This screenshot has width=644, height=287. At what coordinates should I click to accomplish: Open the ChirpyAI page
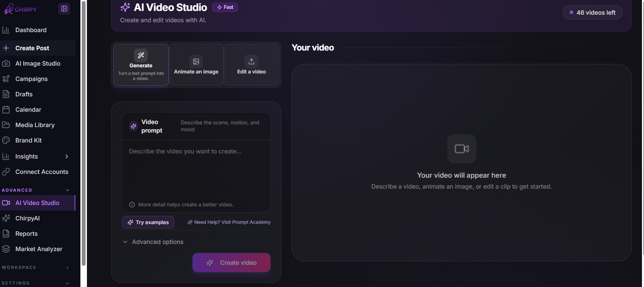(38, 218)
